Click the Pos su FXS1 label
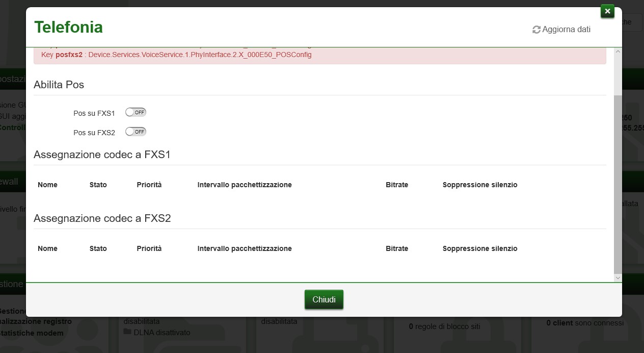 tap(94, 113)
